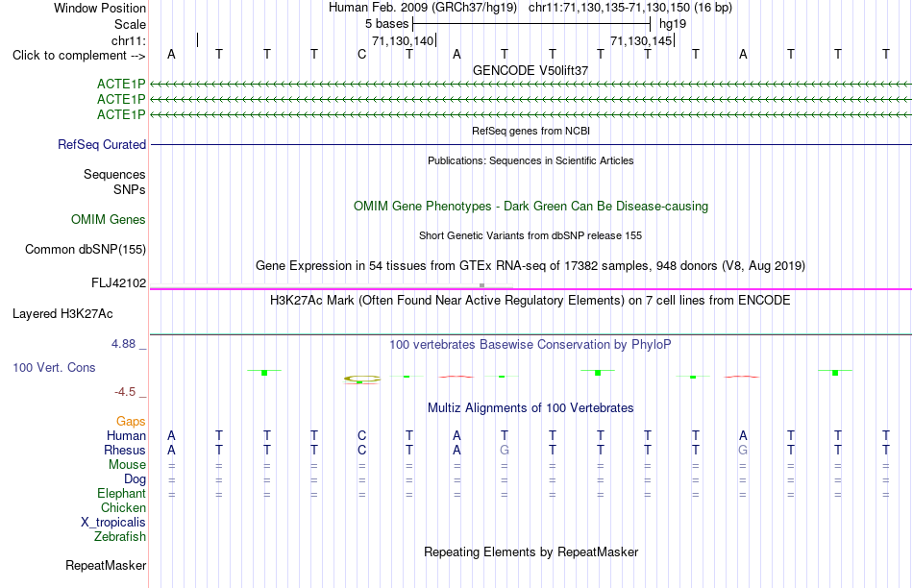Image resolution: width=913 pixels, height=588 pixels.
Task: Click the RepeatMasker track label
Action: 106,565
